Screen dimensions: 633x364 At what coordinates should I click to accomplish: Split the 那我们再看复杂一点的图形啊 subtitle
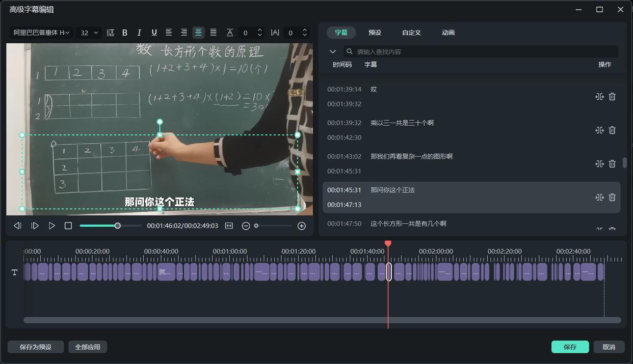coord(599,164)
